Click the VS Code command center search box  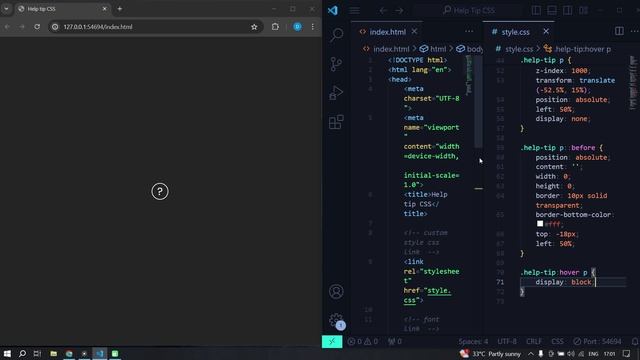tap(469, 10)
